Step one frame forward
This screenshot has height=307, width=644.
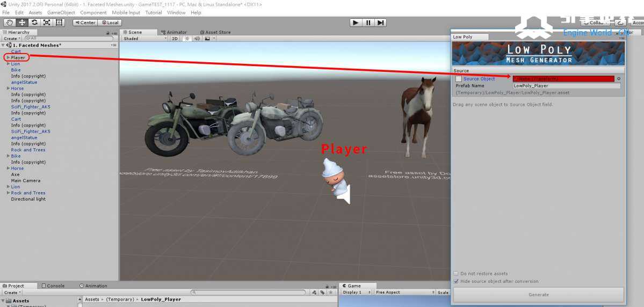[381, 23]
